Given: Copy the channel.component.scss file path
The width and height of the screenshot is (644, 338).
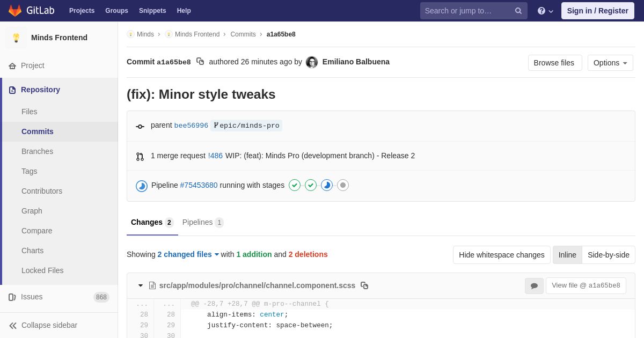Looking at the screenshot, I should click(x=364, y=285).
